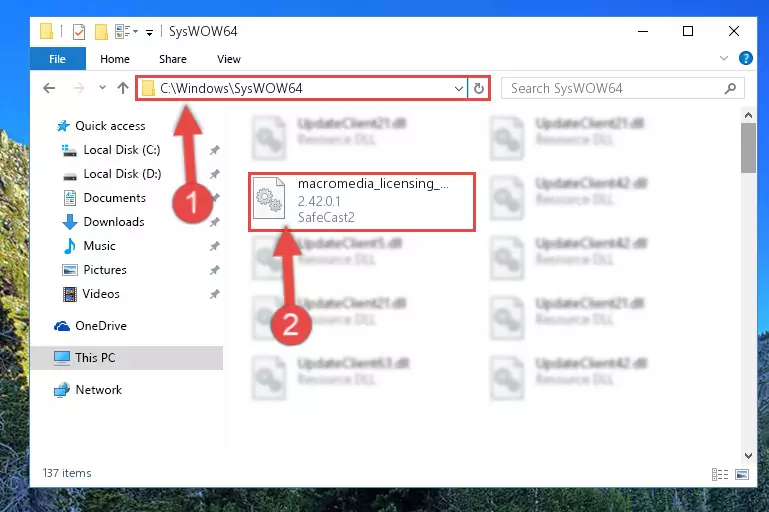This screenshot has height=512, width=769.
Task: Click the forward navigation arrow
Action: point(78,88)
